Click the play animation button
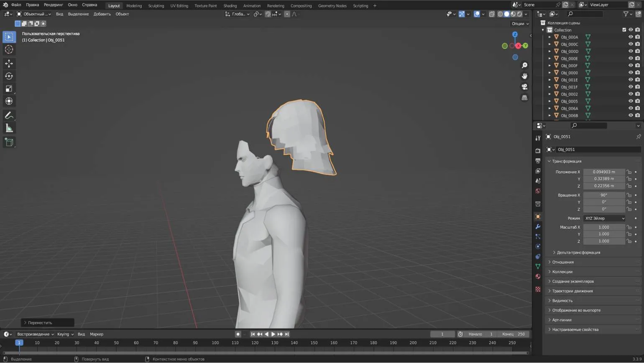The width and height of the screenshot is (644, 363). [273, 334]
